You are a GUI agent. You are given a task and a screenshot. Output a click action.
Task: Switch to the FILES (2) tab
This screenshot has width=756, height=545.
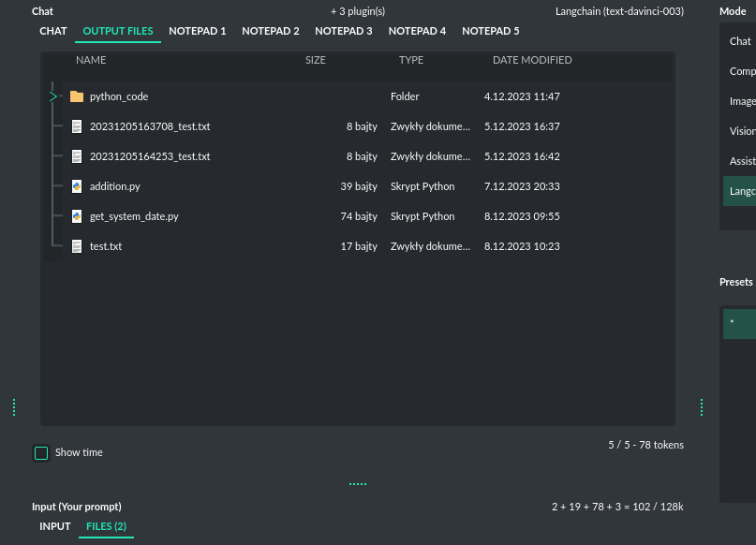coord(106,525)
